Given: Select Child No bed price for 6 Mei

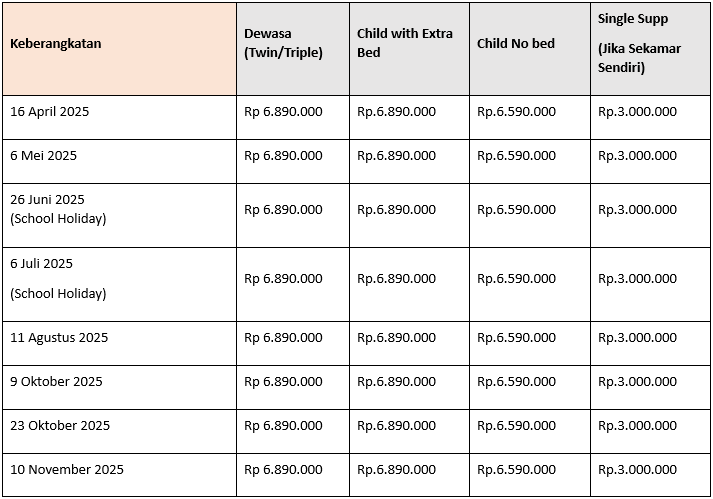Looking at the screenshot, I should (516, 156).
